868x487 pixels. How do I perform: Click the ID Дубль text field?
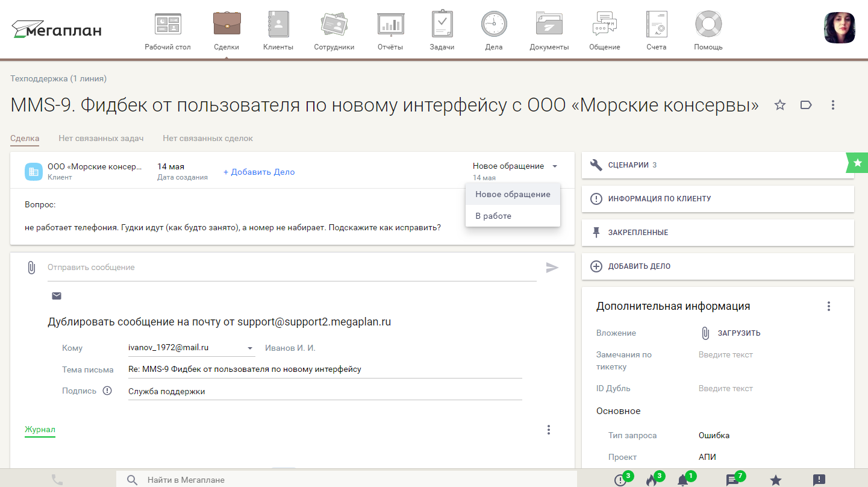pyautogui.click(x=726, y=389)
